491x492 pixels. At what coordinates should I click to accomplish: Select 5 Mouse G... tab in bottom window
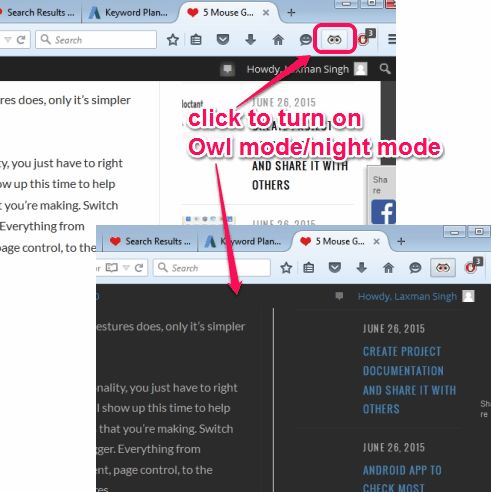pyautogui.click(x=340, y=241)
